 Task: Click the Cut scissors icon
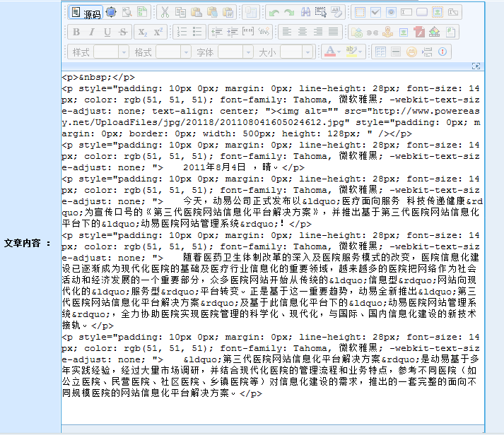click(163, 13)
